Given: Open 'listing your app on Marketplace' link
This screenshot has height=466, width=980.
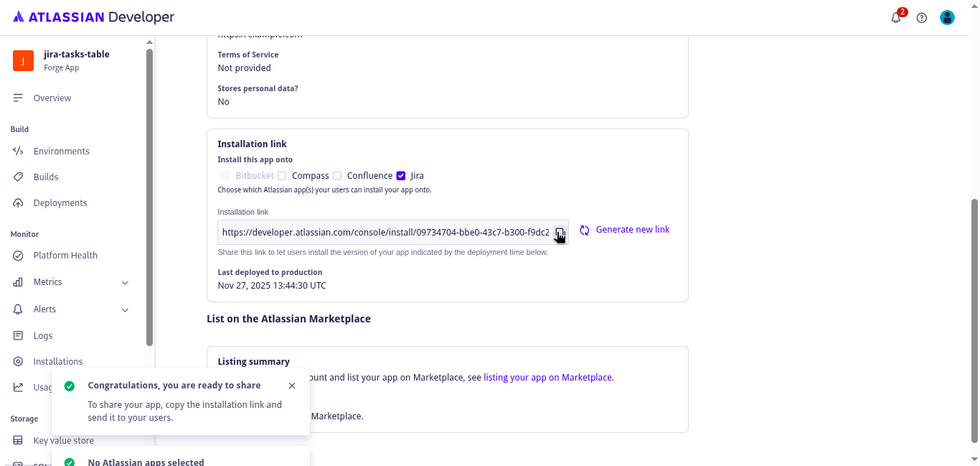Looking at the screenshot, I should click(548, 377).
